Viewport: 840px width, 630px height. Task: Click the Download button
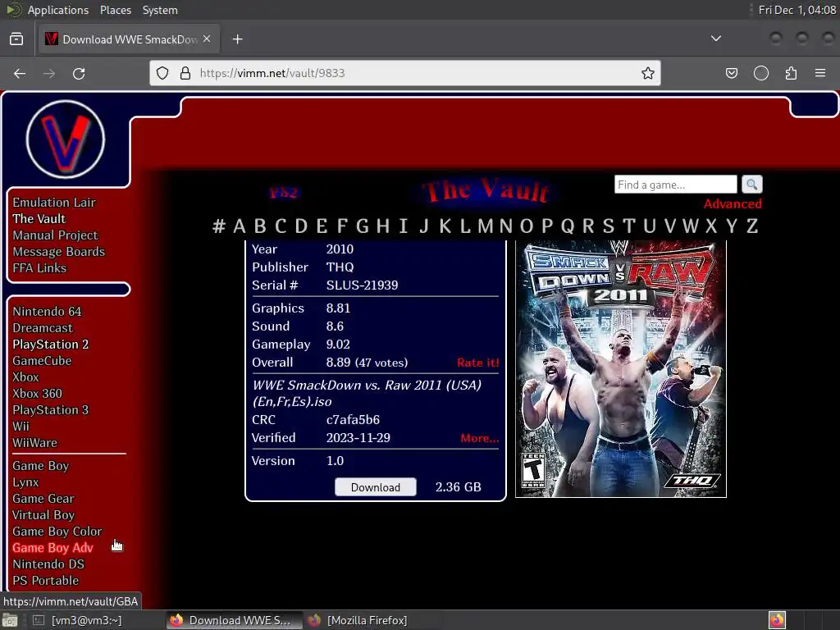click(x=376, y=487)
